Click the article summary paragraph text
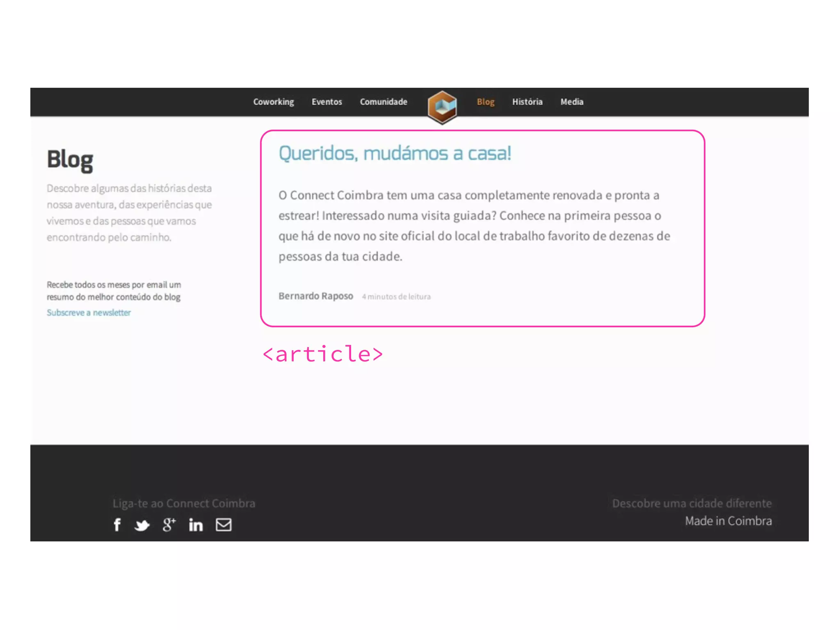Viewport: 840px width, 630px height. pyautogui.click(x=474, y=226)
